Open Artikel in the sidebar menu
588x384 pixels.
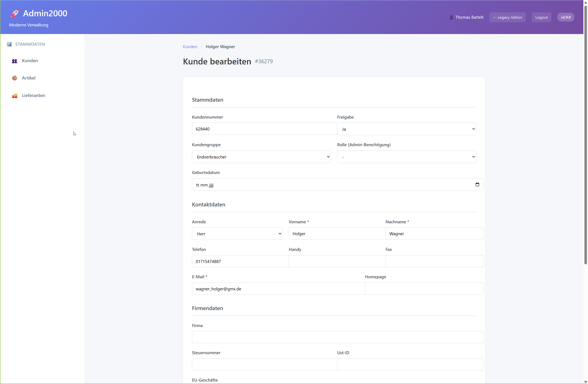pos(29,78)
